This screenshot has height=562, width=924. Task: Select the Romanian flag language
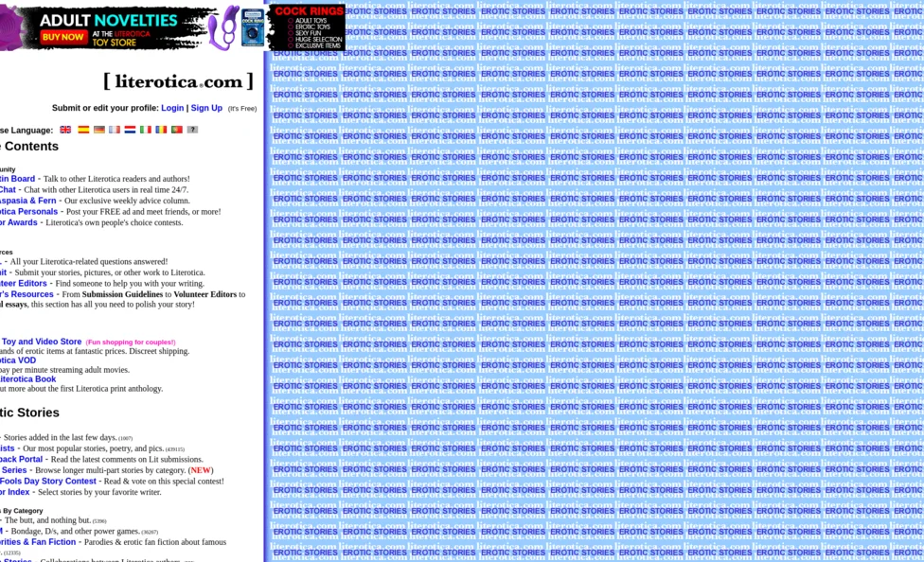point(161,130)
